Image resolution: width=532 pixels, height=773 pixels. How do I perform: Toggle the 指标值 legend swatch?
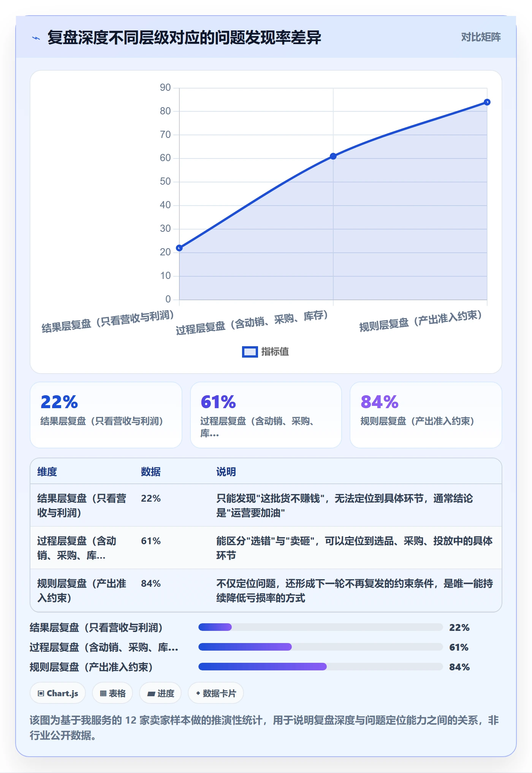tap(250, 352)
